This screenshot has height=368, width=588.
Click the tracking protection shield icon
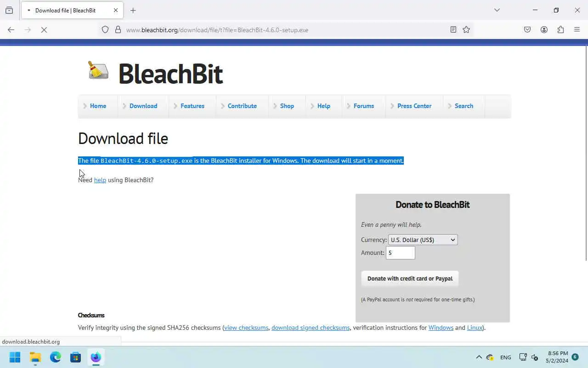pos(105,30)
